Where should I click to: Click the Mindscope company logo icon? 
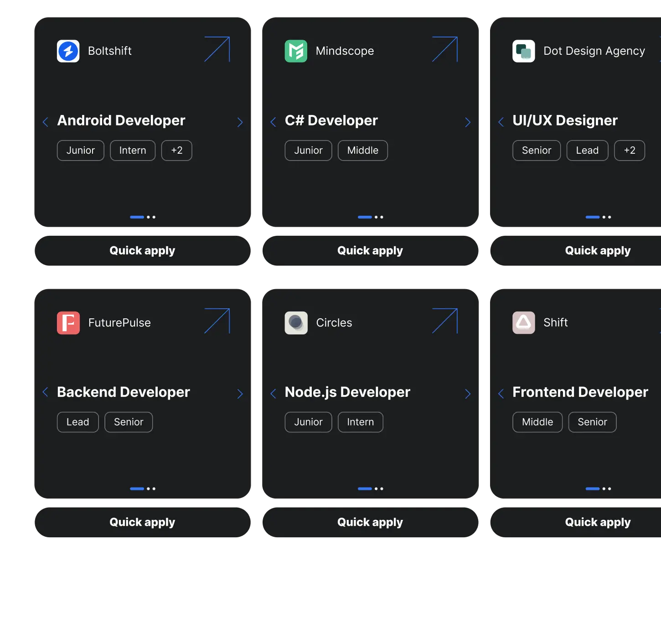coord(296,51)
